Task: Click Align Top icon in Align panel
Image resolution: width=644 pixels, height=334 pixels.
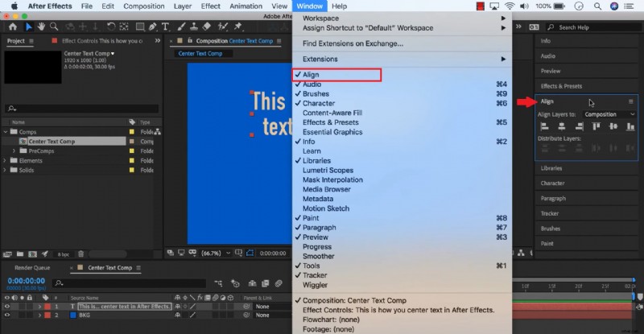Action: (596, 126)
